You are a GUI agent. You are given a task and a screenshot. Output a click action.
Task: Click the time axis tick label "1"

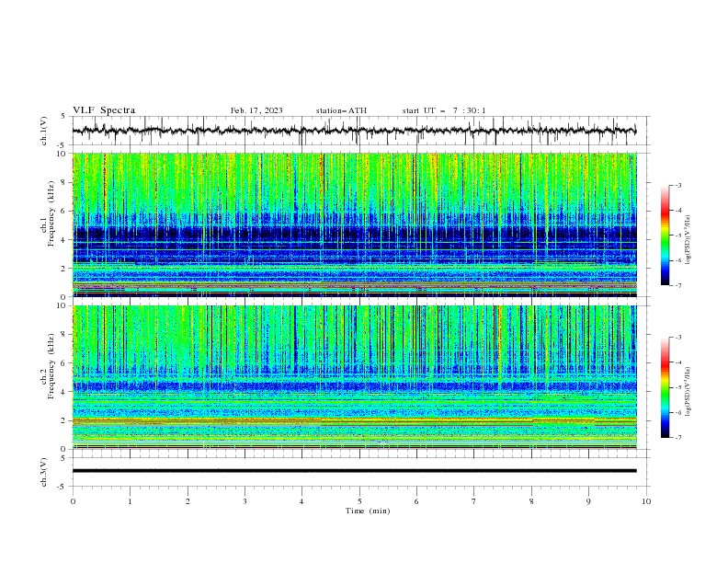[x=130, y=501]
